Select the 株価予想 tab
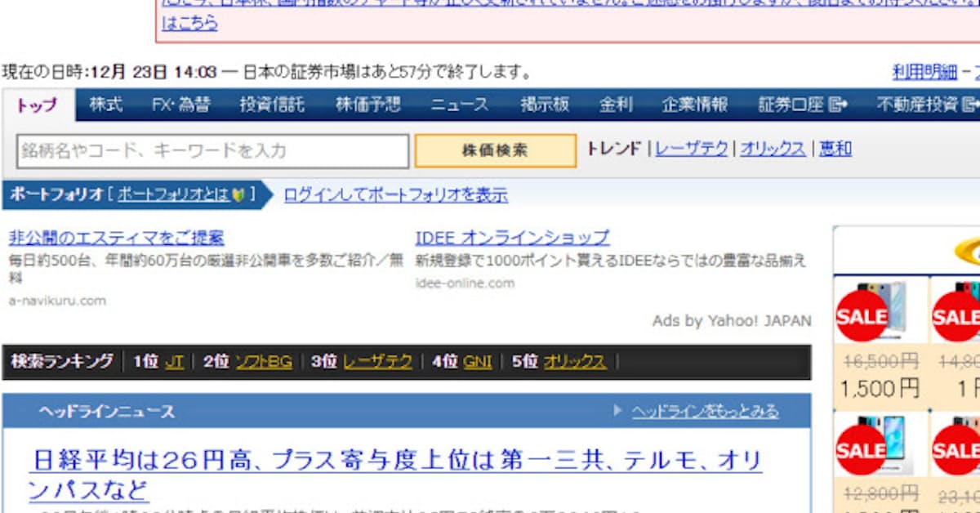The image size is (980, 513). click(x=368, y=105)
